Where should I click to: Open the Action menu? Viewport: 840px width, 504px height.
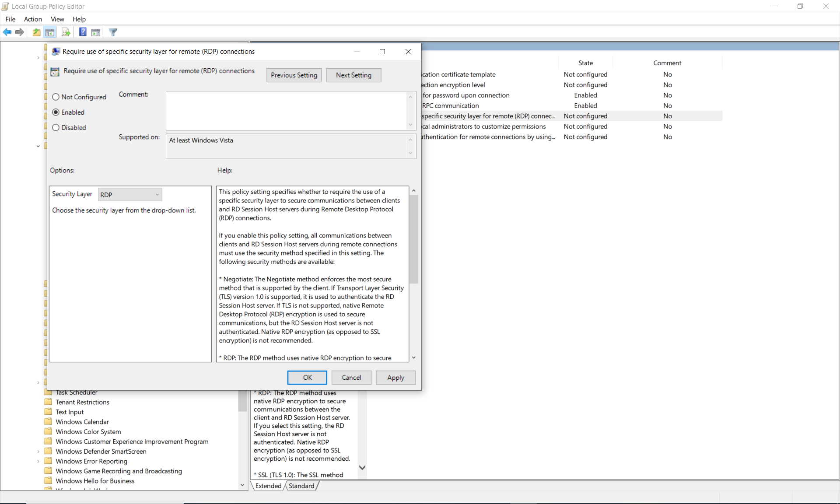click(33, 19)
